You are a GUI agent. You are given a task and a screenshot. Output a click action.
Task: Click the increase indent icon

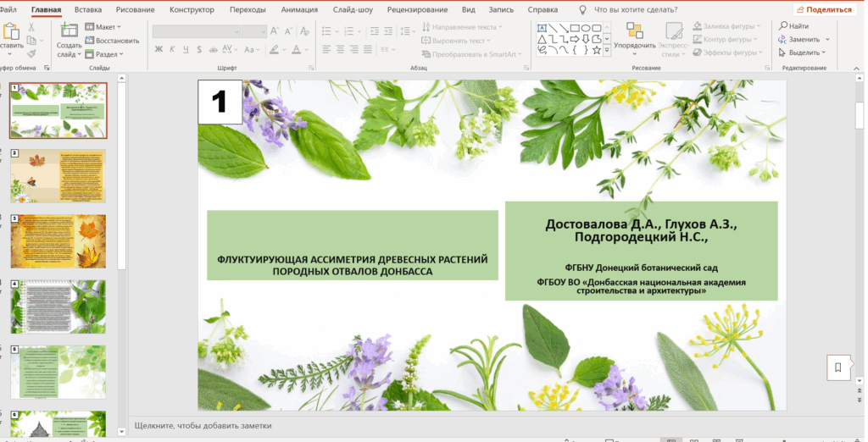pos(388,31)
